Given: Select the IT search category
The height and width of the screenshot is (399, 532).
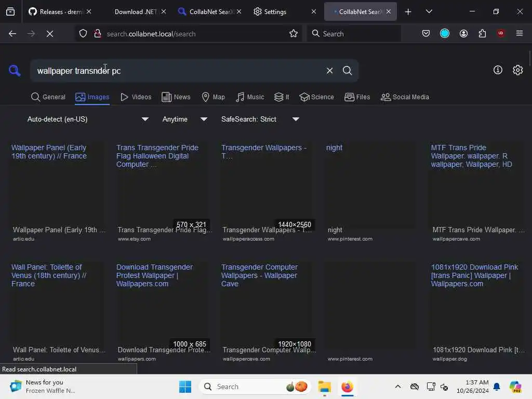Looking at the screenshot, I should pyautogui.click(x=282, y=97).
